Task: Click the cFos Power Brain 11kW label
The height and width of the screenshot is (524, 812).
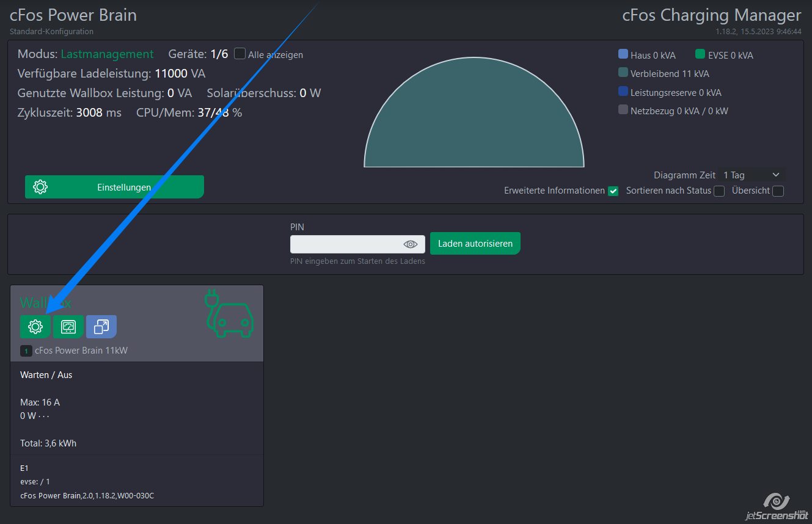Action: point(81,351)
